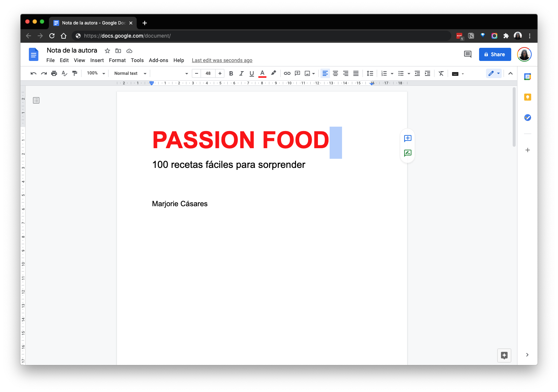Screen dimensions: 558x392
Task: Open Google Keep in side panel
Action: (x=527, y=97)
